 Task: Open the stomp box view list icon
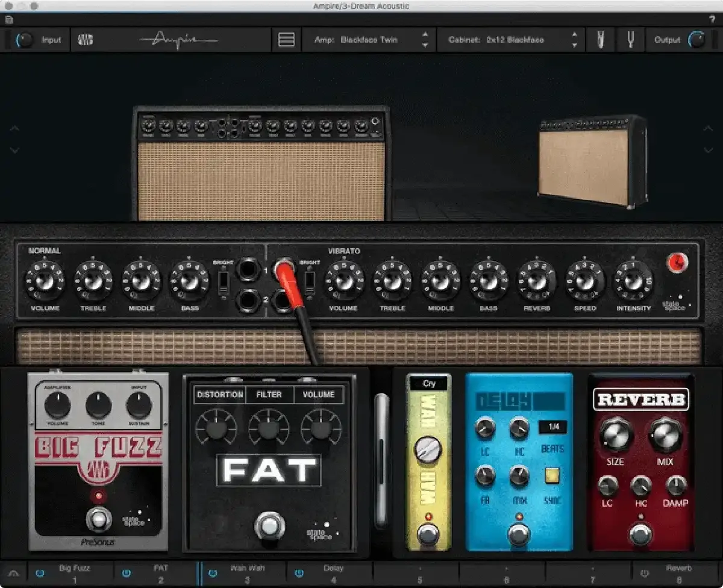286,40
